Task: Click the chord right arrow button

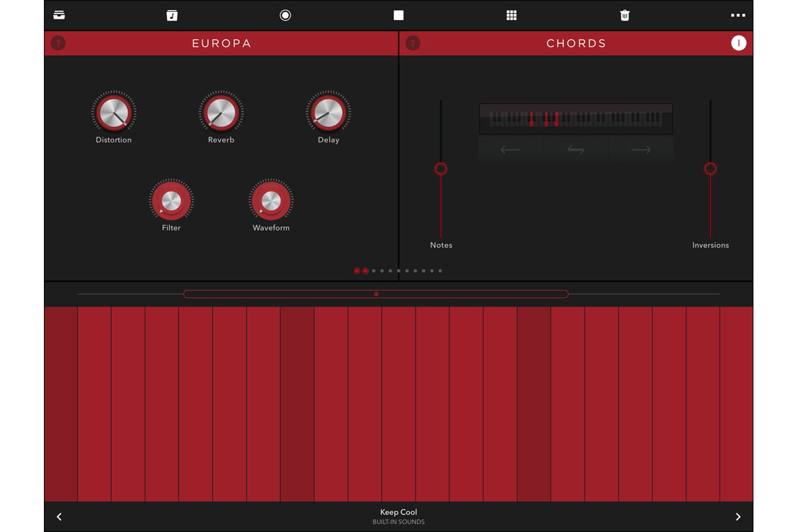Action: point(640,150)
